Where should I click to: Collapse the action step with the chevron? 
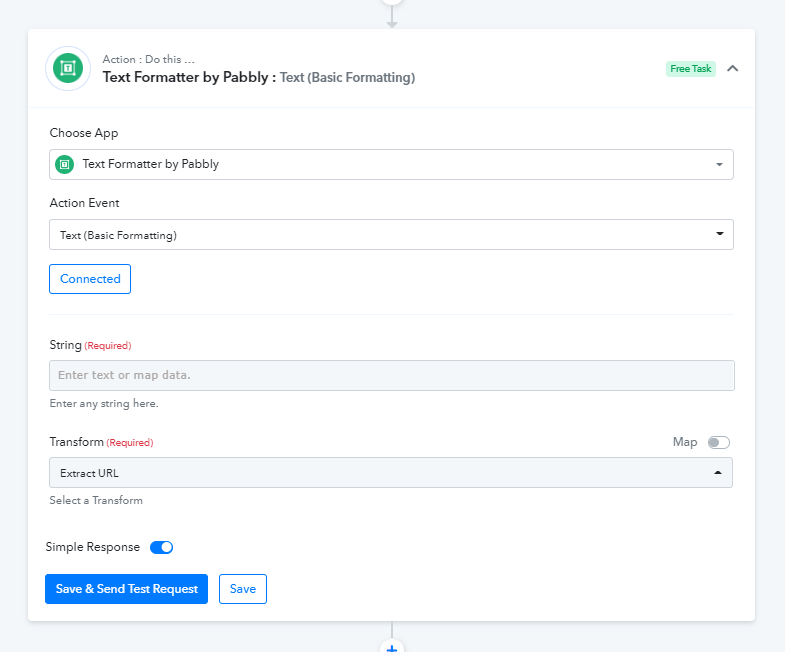point(732,69)
